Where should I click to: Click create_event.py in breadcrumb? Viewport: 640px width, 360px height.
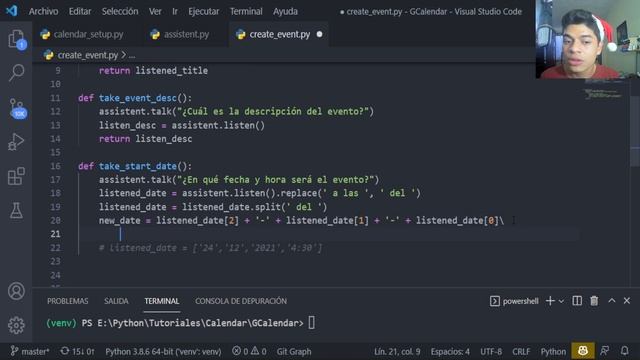pos(87,55)
